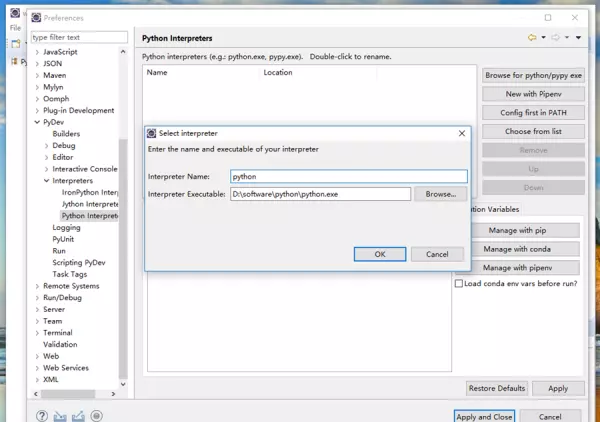600x422 pixels.
Task: Open the back history dropdown arrow
Action: [543, 37]
